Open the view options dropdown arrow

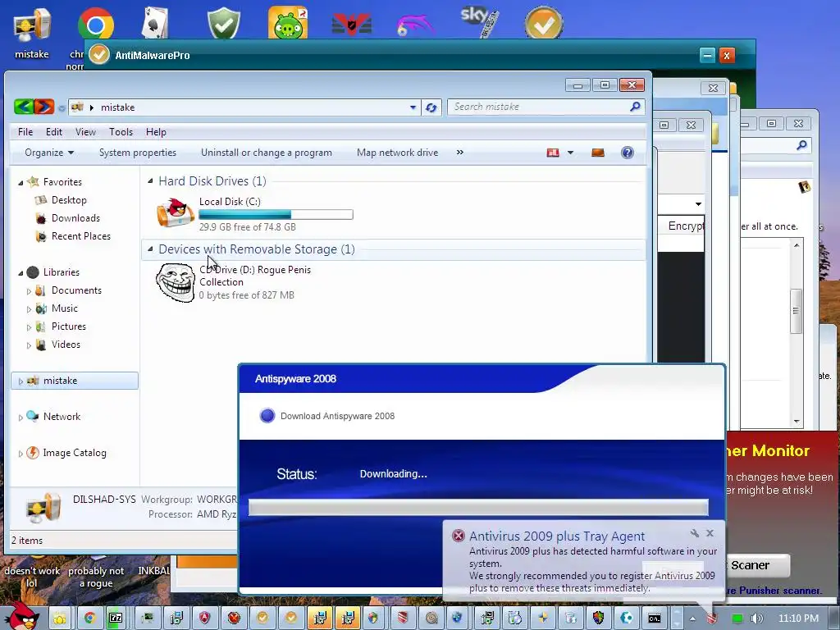click(x=571, y=153)
